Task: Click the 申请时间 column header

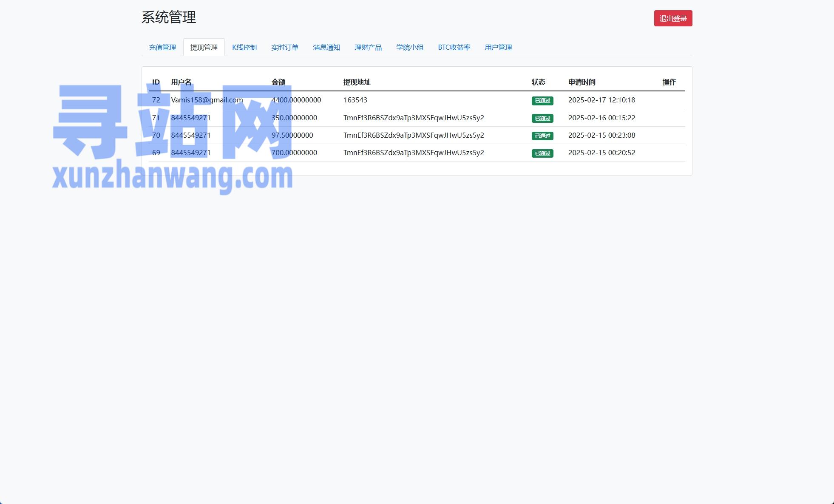Action: 582,82
